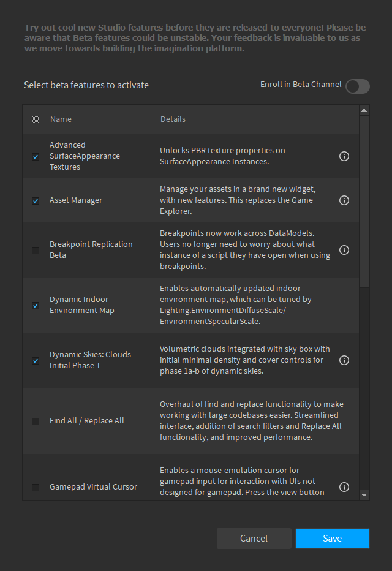392x571 pixels.
Task: Cancel the beta features dialog
Action: click(x=254, y=538)
